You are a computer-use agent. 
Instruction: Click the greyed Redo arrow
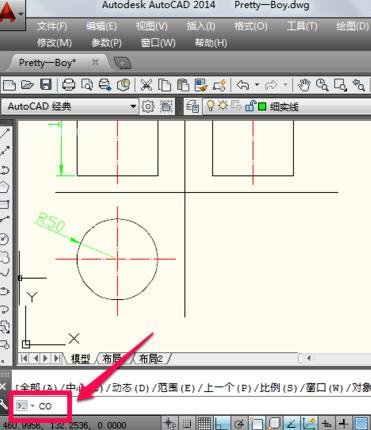(x=271, y=86)
